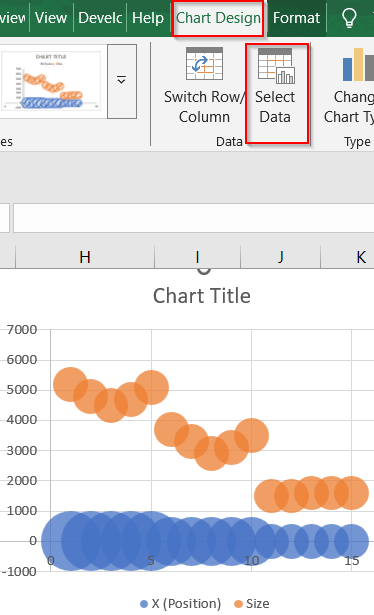Click the 3000 vertical axis label
374x615 pixels.
[22, 451]
